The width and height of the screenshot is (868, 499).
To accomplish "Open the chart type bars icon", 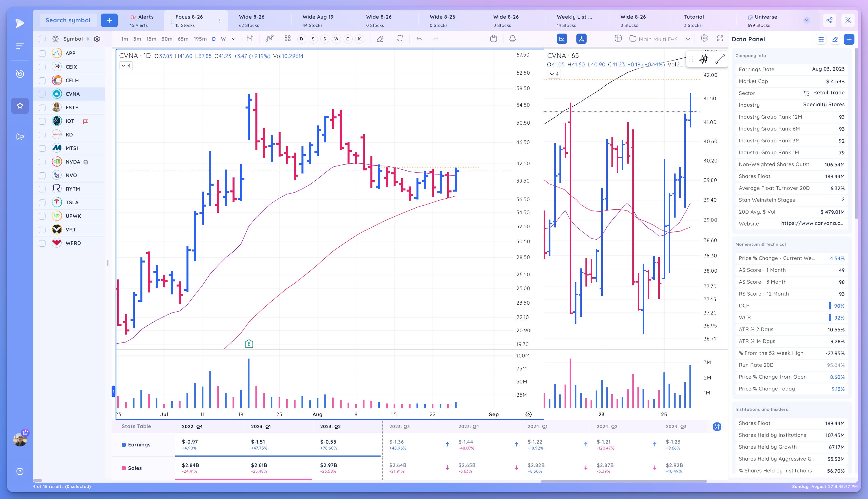I will pyautogui.click(x=250, y=39).
